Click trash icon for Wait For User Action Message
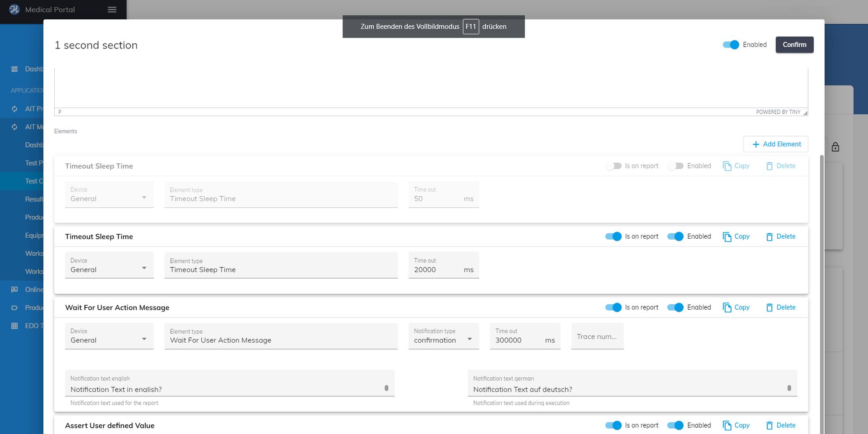This screenshot has width=868, height=434. (x=769, y=308)
